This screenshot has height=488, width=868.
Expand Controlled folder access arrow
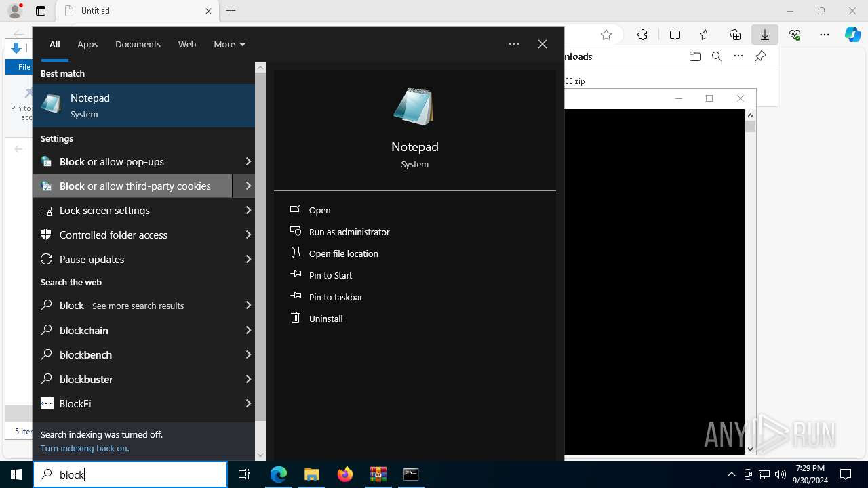coord(248,235)
